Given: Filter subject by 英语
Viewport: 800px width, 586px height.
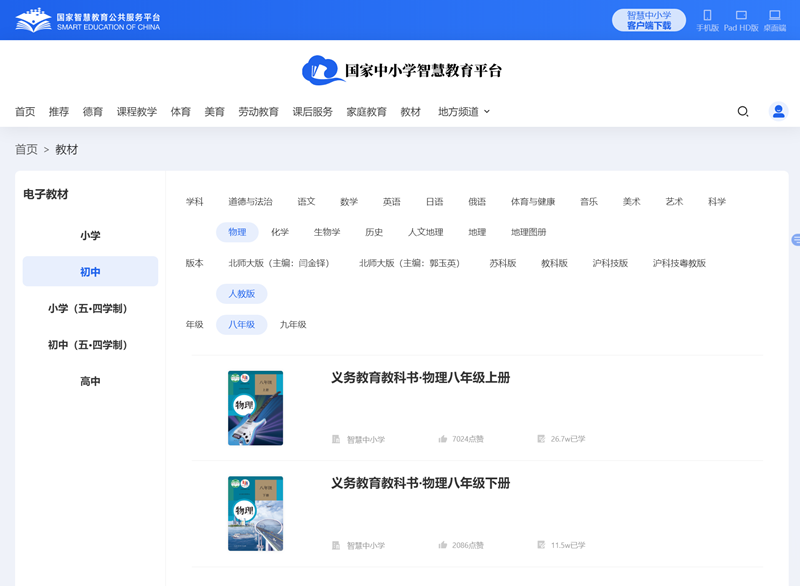Looking at the screenshot, I should [x=392, y=202].
